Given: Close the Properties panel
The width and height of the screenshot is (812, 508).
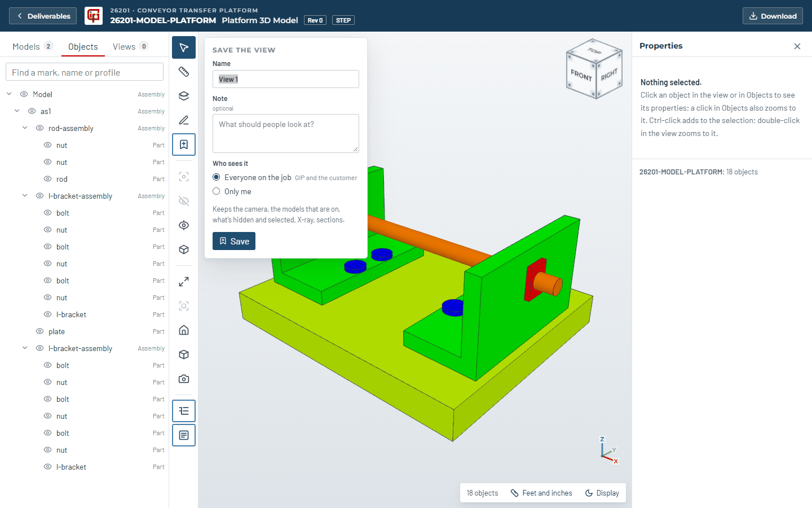Looking at the screenshot, I should (x=797, y=46).
